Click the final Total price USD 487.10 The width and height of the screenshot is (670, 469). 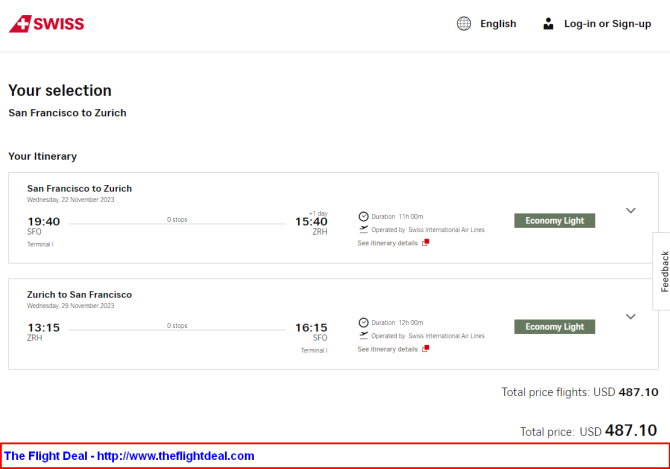coord(588,431)
